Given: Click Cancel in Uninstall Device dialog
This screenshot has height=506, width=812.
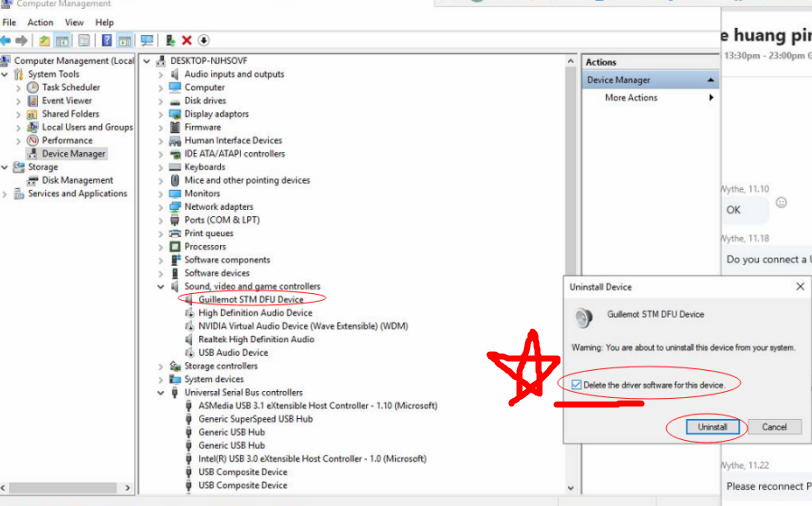Looking at the screenshot, I should coord(774,427).
